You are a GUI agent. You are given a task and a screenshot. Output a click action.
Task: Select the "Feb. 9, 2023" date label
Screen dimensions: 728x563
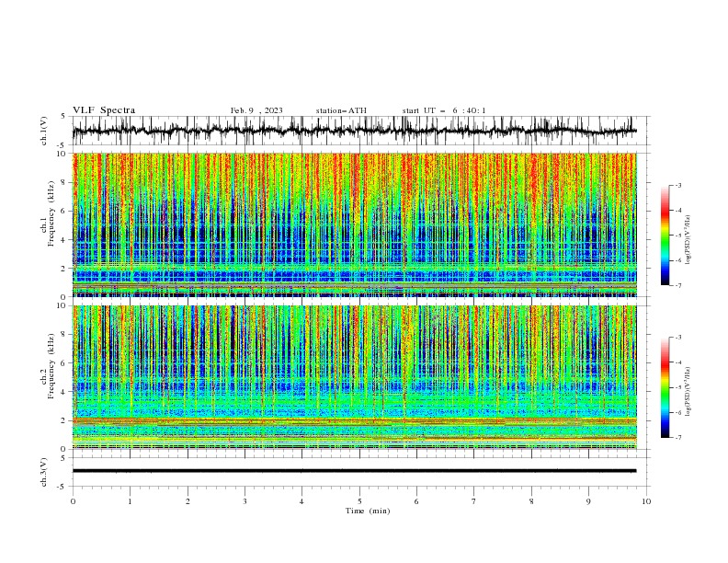click(256, 110)
